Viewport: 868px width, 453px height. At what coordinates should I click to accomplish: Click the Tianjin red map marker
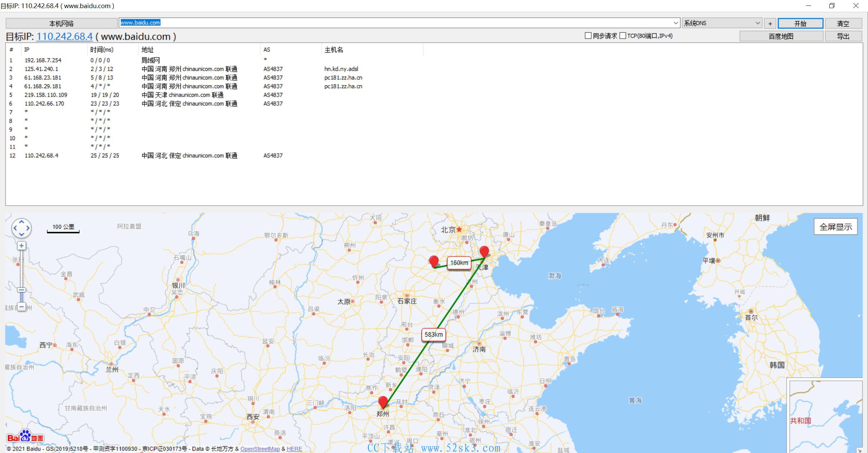point(484,252)
